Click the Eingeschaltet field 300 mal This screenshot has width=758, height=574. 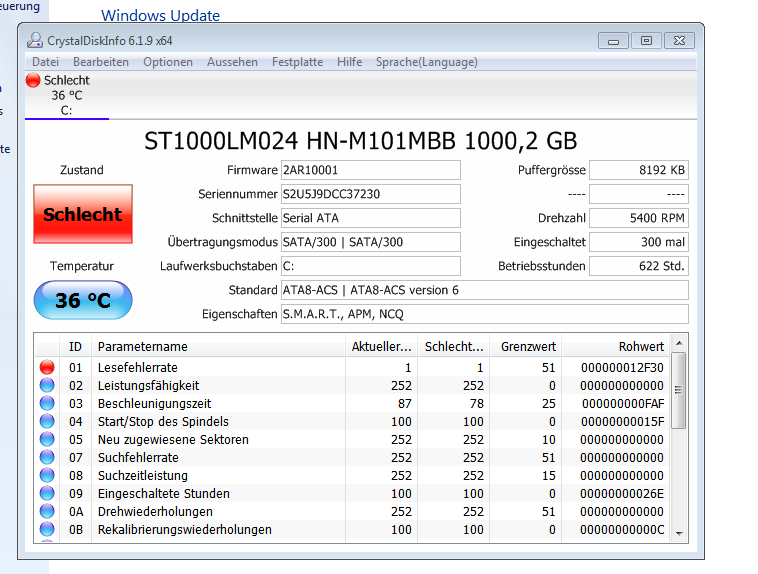(x=639, y=242)
